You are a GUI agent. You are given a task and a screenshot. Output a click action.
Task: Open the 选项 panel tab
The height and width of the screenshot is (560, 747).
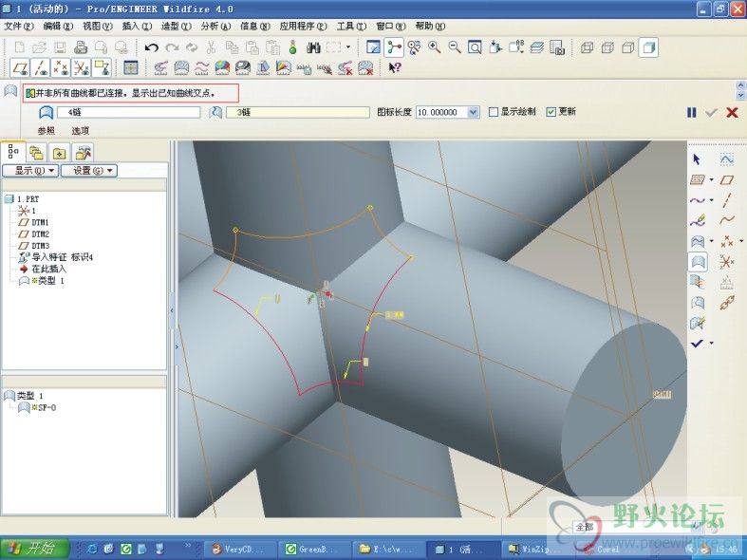[81, 130]
